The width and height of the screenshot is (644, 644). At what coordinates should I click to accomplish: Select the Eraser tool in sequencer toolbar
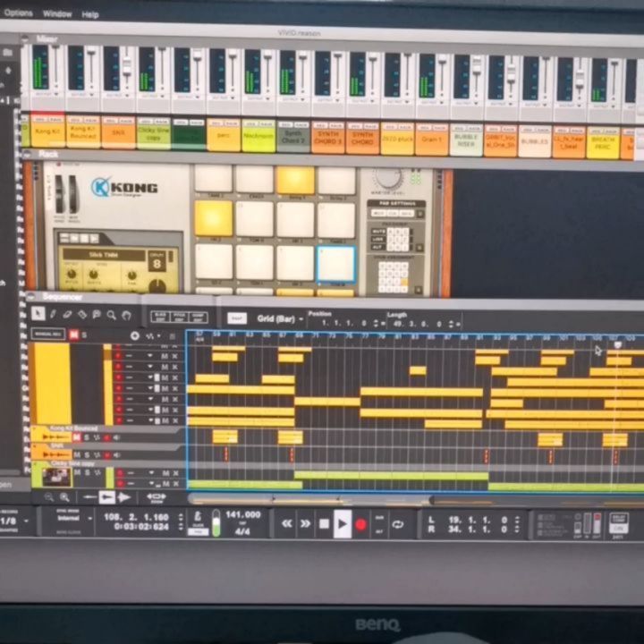67,315
